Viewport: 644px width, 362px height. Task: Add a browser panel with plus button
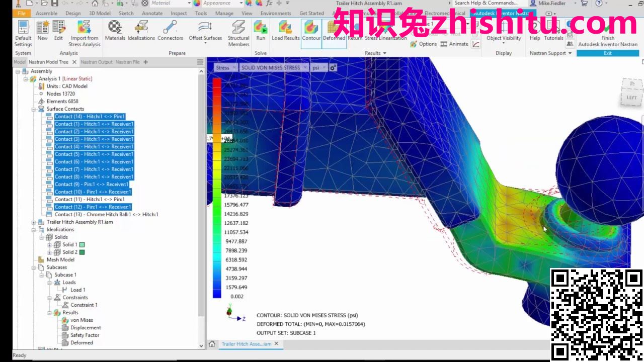146,62
